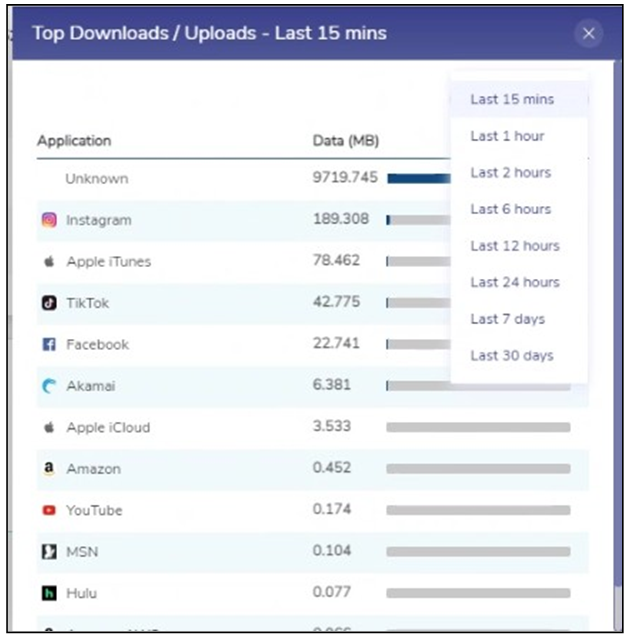631x637 pixels.
Task: Click the Apple iCloud usage bar
Action: coord(478,427)
